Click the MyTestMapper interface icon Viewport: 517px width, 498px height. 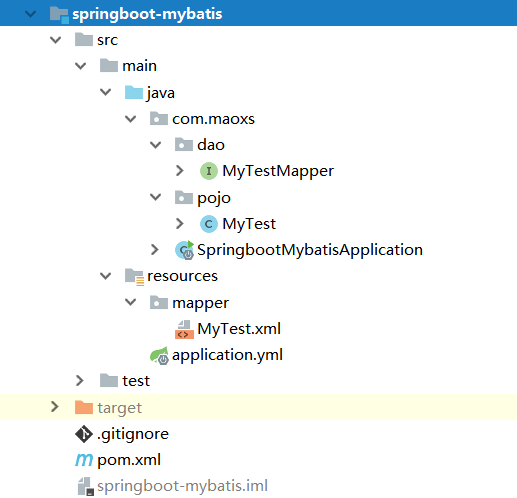tap(209, 171)
